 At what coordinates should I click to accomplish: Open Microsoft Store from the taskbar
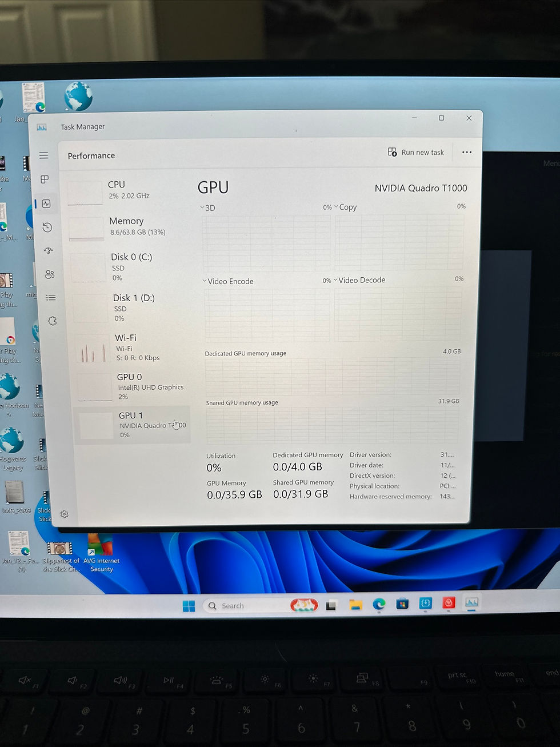(x=402, y=604)
